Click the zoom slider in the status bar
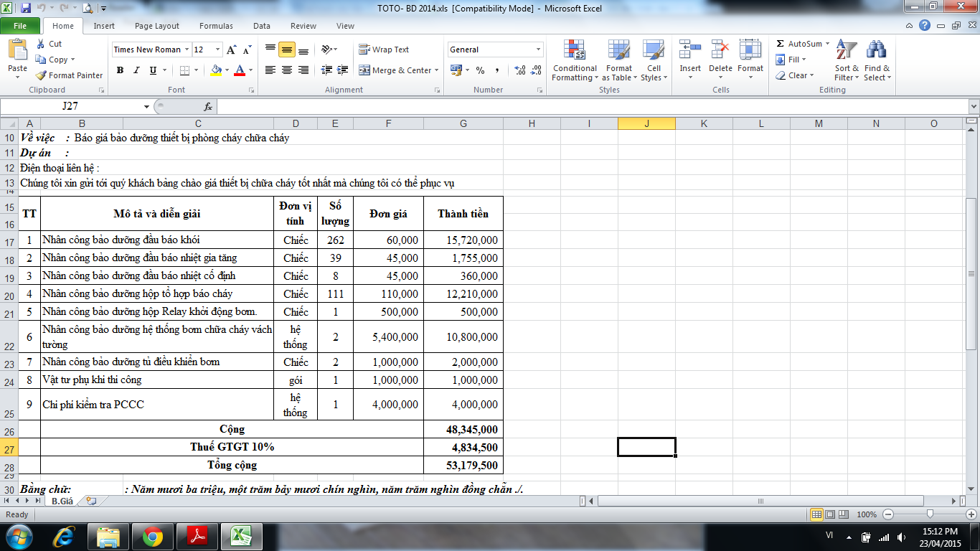The width and height of the screenshot is (980, 551). pyautogui.click(x=930, y=514)
